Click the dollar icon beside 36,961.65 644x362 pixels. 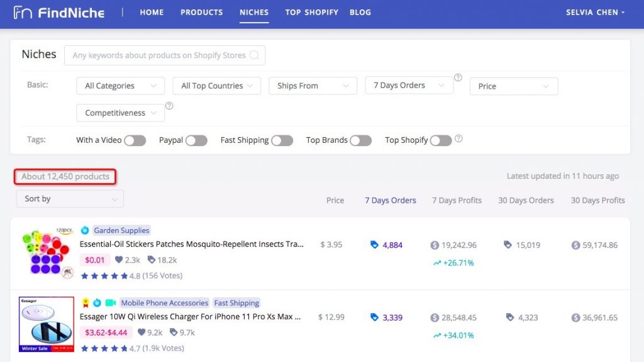tap(575, 317)
